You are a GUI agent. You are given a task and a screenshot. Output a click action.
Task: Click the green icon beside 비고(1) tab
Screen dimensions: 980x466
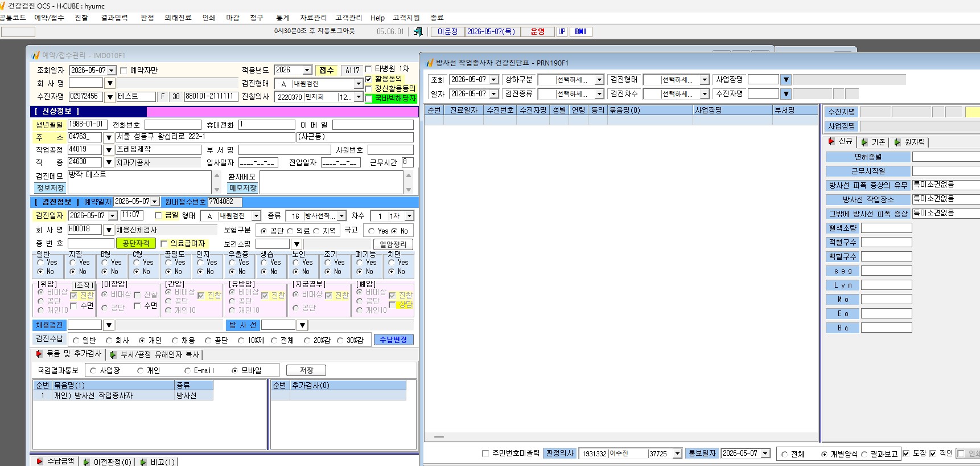143,462
